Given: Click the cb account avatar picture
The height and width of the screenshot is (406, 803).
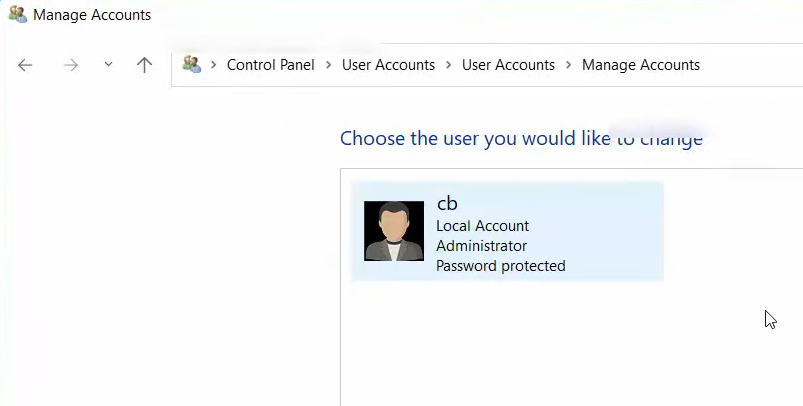Looking at the screenshot, I should tap(394, 231).
